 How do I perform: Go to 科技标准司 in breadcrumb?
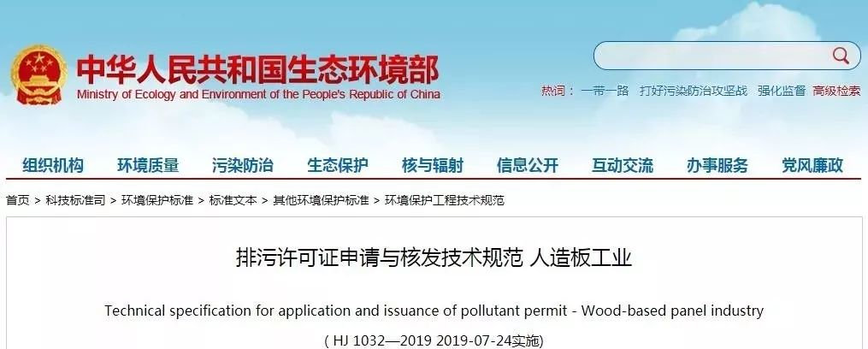pyautogui.click(x=75, y=200)
